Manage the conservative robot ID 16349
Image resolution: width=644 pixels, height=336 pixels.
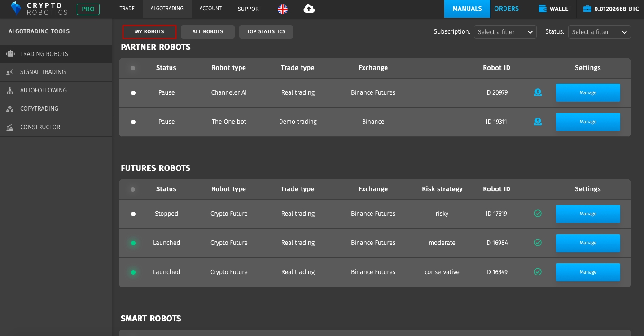tap(588, 272)
